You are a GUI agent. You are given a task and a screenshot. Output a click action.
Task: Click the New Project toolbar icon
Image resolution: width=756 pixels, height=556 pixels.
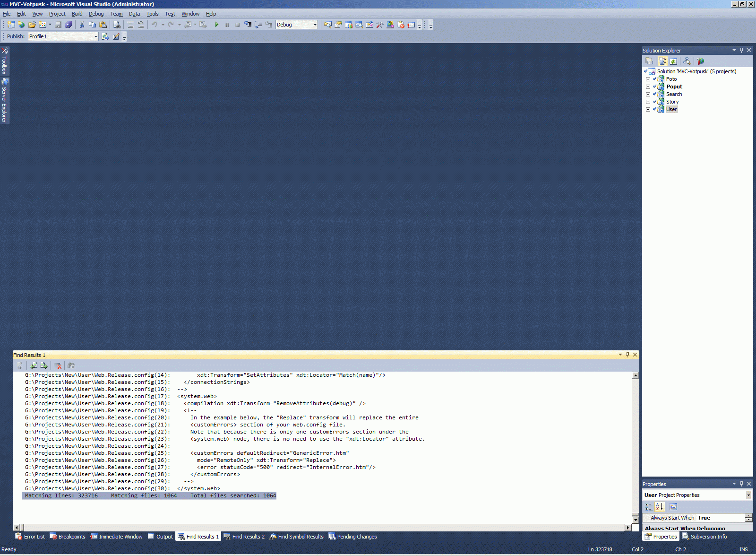pyautogui.click(x=11, y=25)
